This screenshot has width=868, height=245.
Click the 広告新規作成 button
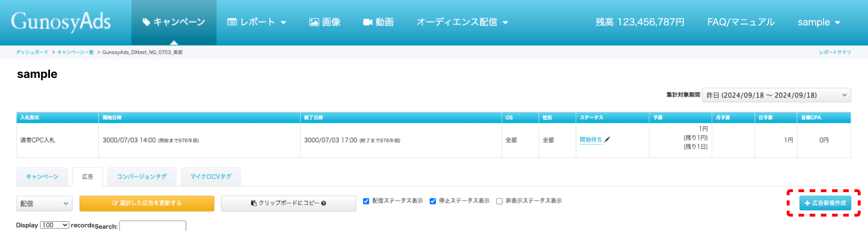click(x=825, y=203)
